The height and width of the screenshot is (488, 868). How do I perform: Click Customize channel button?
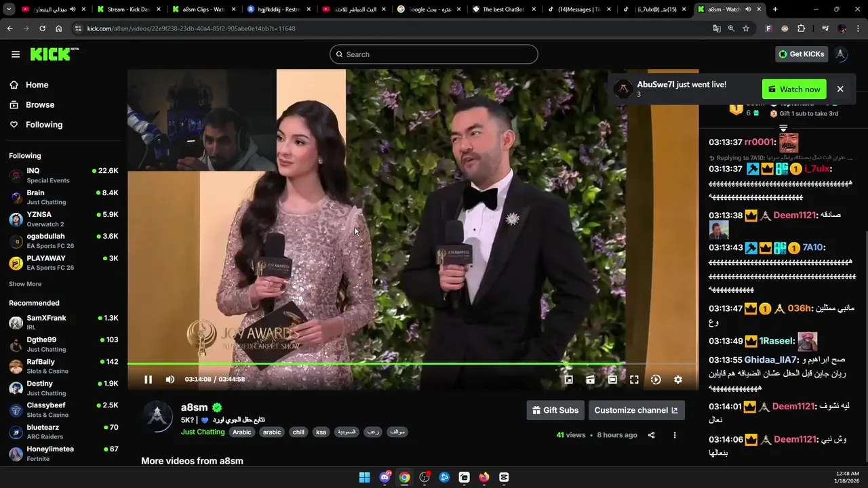click(x=636, y=410)
